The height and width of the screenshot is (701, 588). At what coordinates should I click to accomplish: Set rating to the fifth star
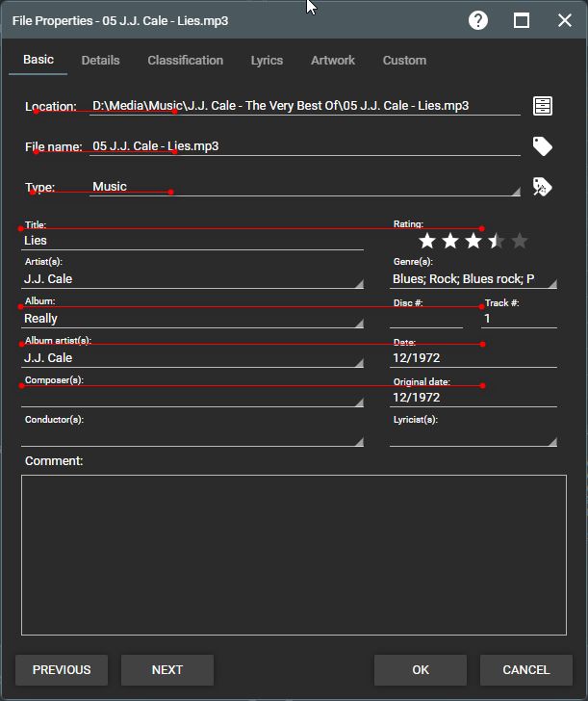tap(520, 241)
